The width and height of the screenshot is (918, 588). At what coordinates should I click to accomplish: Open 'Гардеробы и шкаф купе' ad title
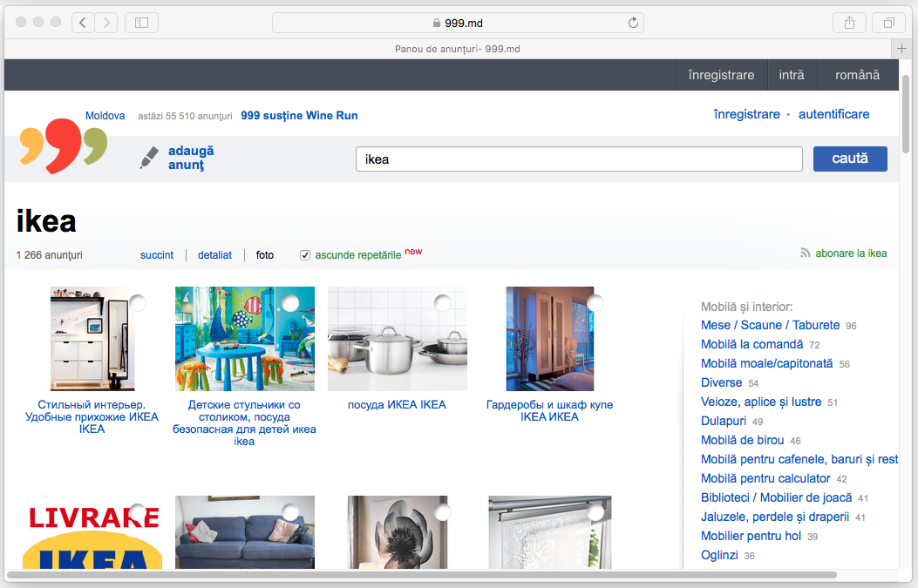tap(550, 410)
